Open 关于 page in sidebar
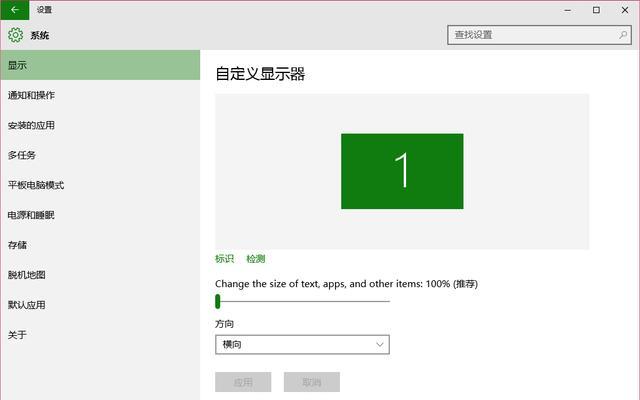640x400 pixels. [x=100, y=335]
